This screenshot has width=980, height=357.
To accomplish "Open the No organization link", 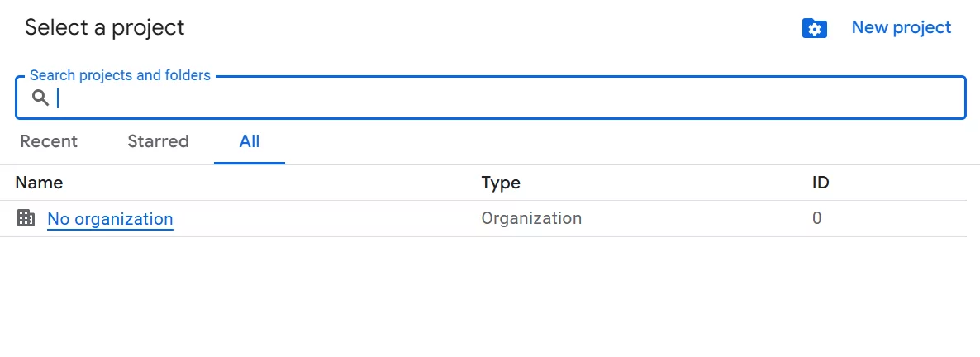I will point(110,219).
